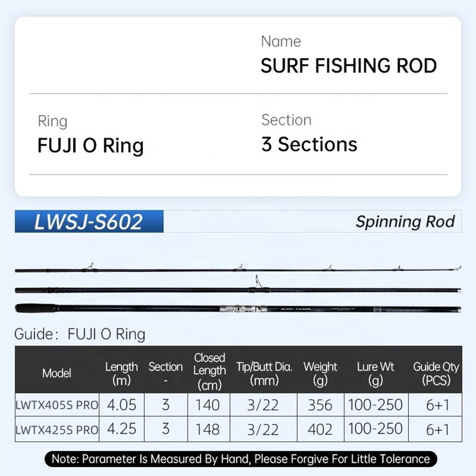Click the "Guide: FUJI O Ring" caption
The image size is (476, 476).
pyautogui.click(x=80, y=334)
